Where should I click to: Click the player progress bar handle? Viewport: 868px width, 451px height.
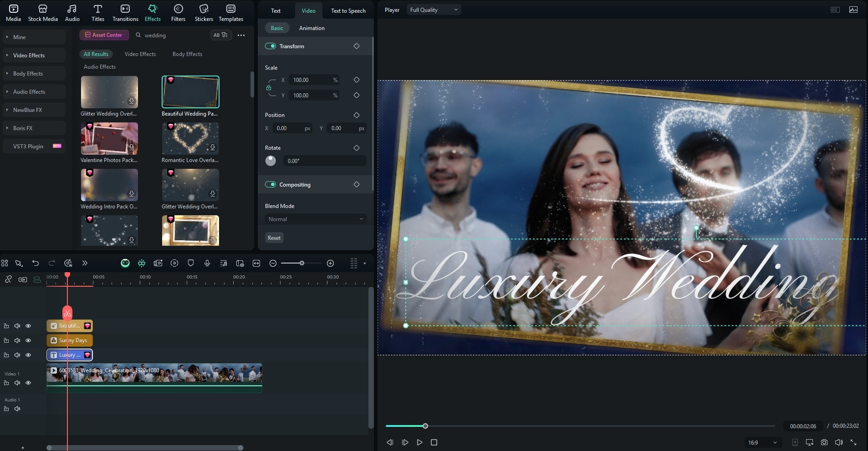425,426
